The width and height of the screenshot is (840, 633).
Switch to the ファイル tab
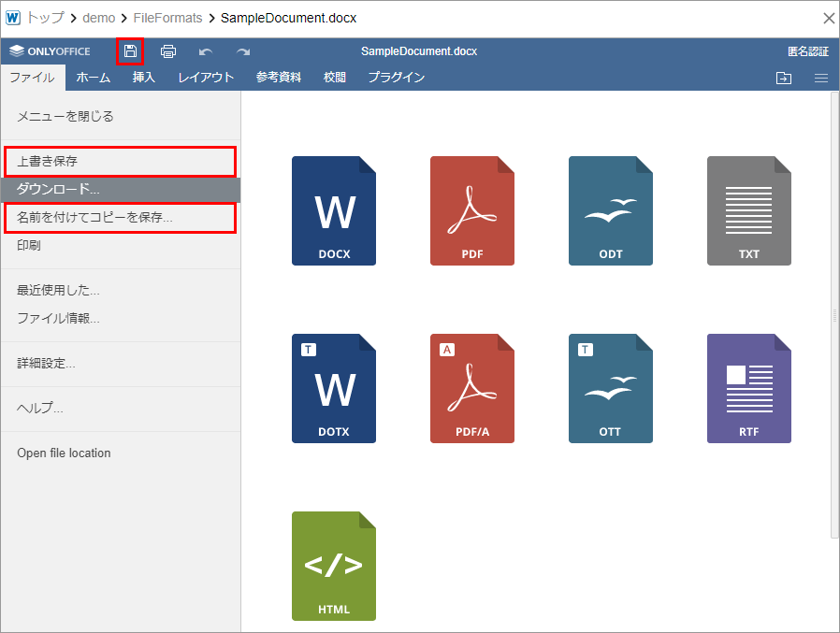click(33, 78)
